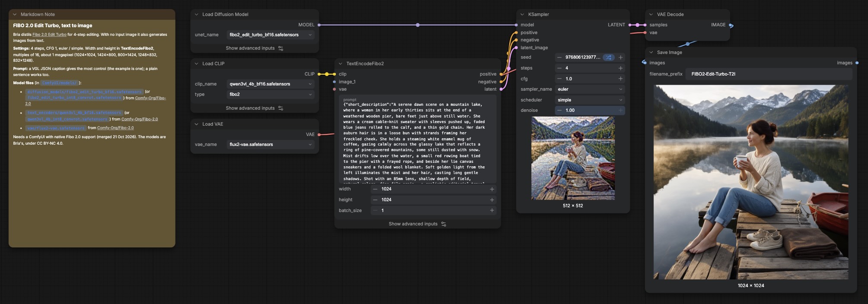
Task: Open the vae_name dropdown
Action: coord(271,144)
